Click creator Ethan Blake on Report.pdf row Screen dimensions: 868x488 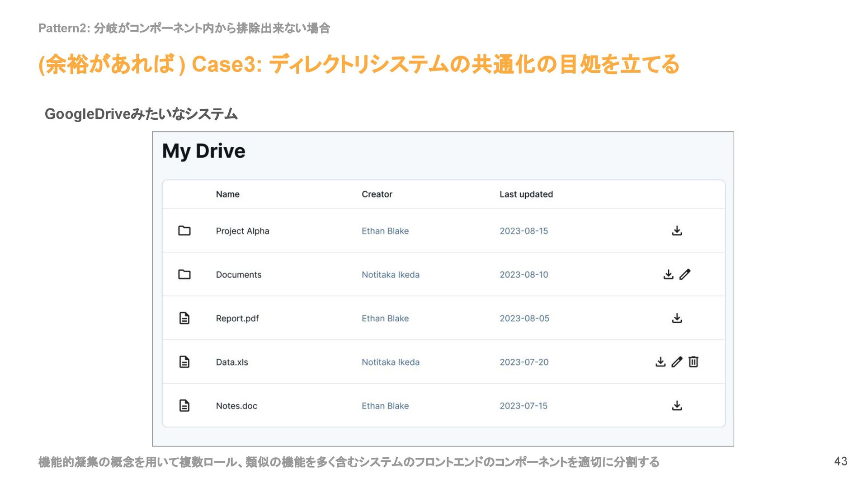point(385,318)
